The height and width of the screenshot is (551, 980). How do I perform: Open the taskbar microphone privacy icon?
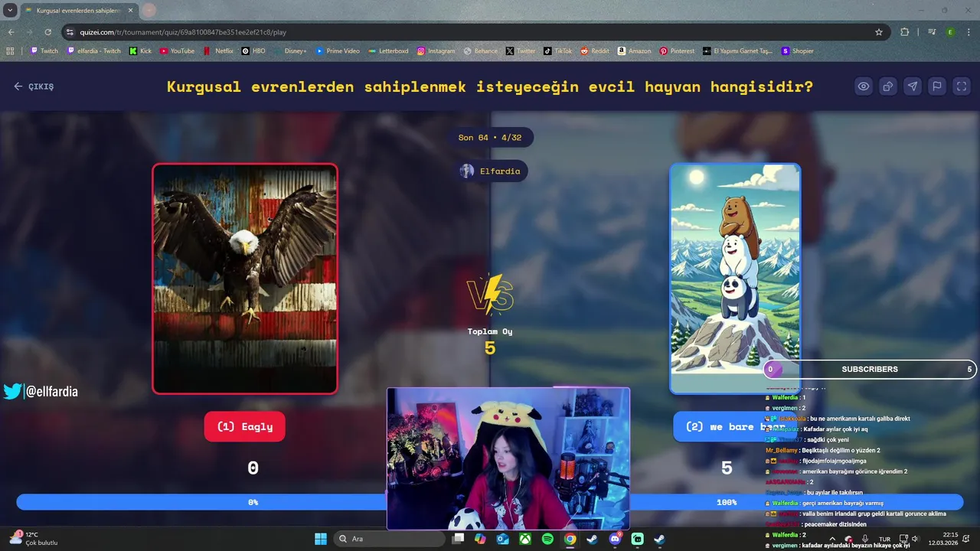click(x=864, y=539)
